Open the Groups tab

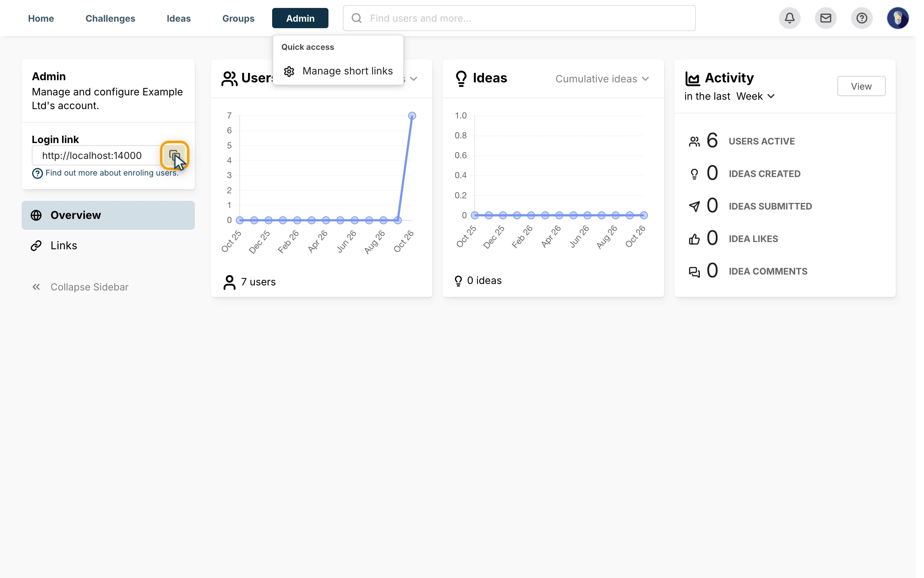pyautogui.click(x=238, y=18)
